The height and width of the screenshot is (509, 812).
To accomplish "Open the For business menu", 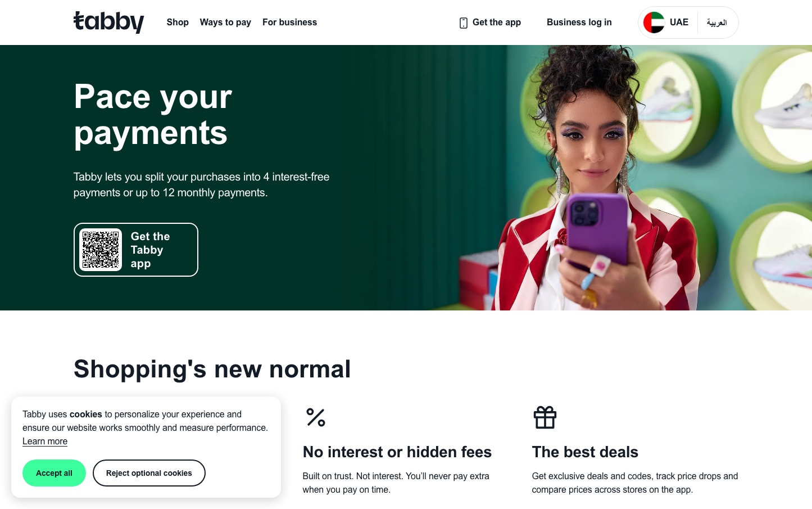I will [289, 22].
